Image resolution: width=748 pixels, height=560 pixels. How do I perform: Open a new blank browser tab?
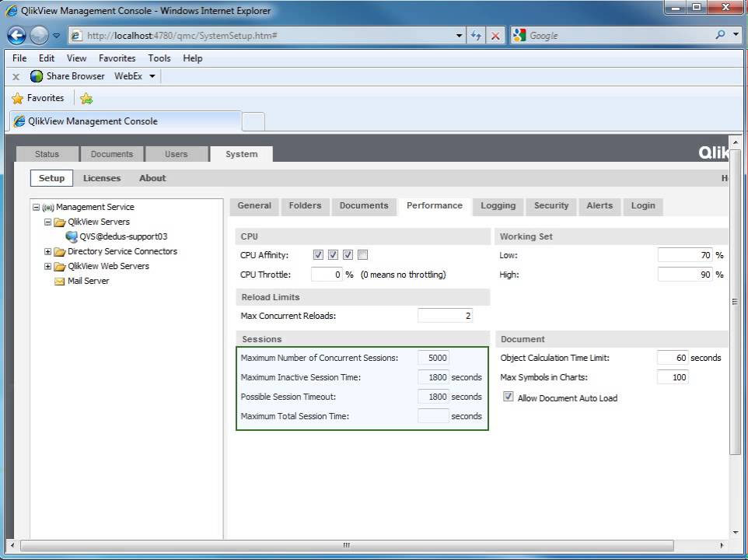pyautogui.click(x=253, y=121)
